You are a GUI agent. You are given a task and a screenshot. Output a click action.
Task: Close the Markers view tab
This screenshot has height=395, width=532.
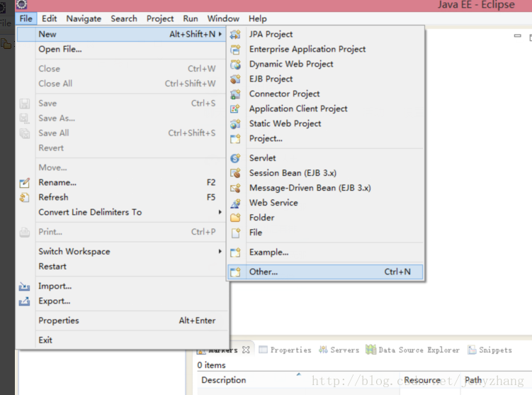[246, 350]
